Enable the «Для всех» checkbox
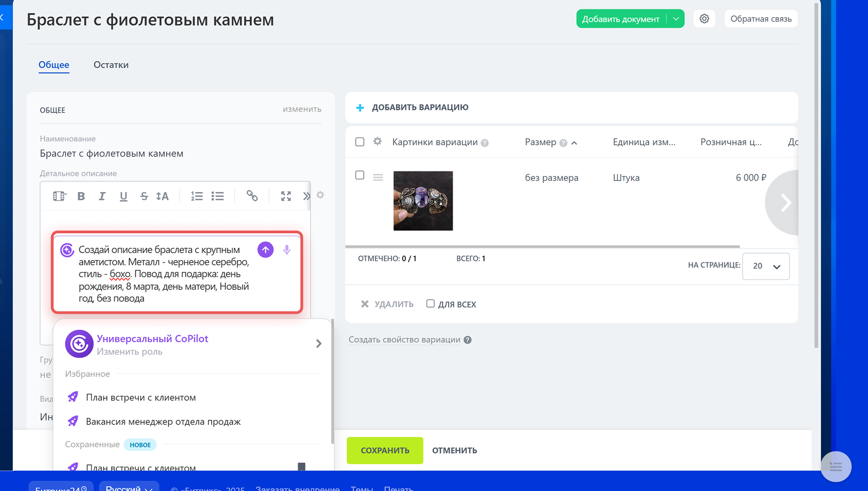This screenshot has height=491, width=868. coord(430,304)
